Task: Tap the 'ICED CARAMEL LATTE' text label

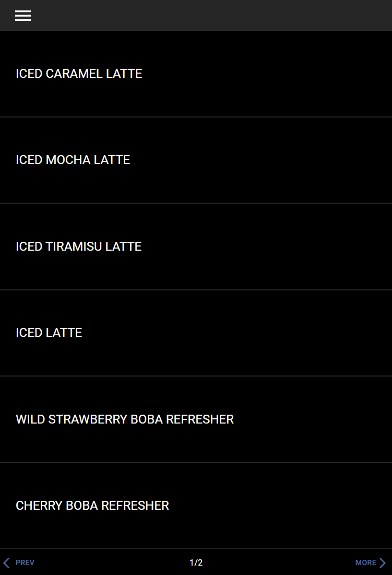Action: tap(79, 74)
